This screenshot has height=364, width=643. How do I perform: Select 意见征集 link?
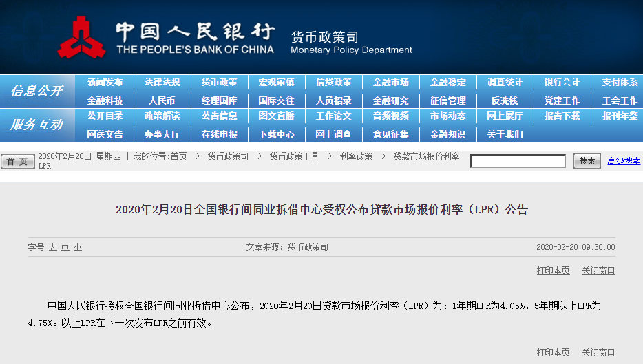pyautogui.click(x=391, y=134)
